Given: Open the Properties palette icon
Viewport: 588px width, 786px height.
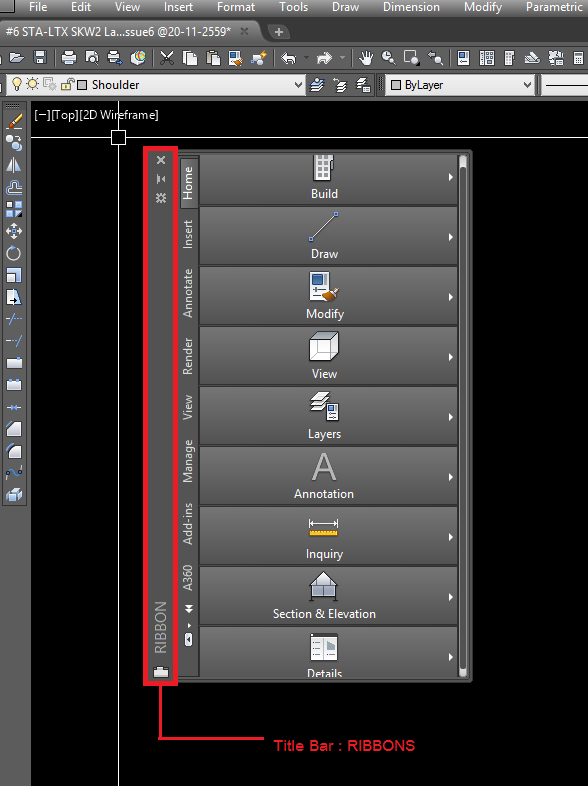Looking at the screenshot, I should (x=464, y=58).
